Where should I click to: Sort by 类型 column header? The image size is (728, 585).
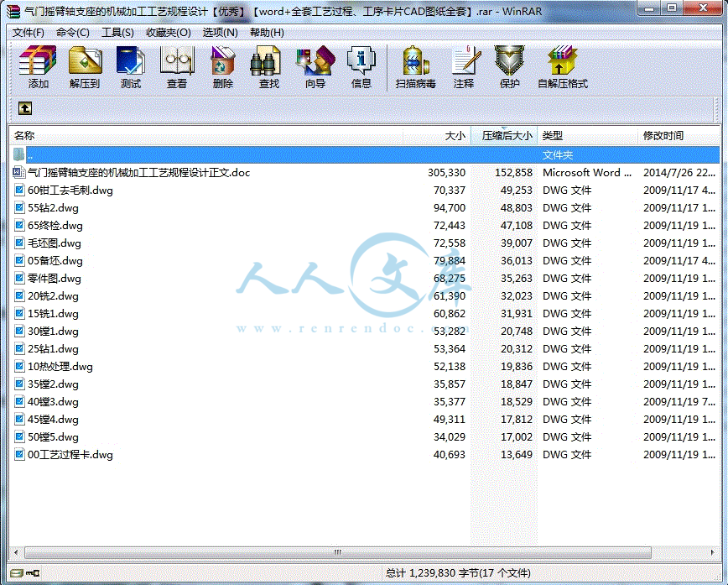click(x=587, y=136)
